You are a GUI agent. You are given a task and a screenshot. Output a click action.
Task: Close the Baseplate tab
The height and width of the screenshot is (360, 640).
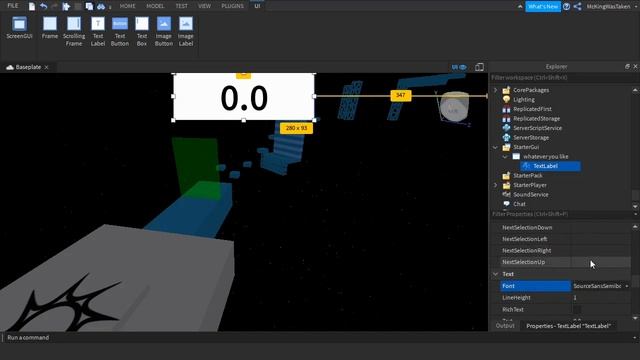[x=47, y=67]
